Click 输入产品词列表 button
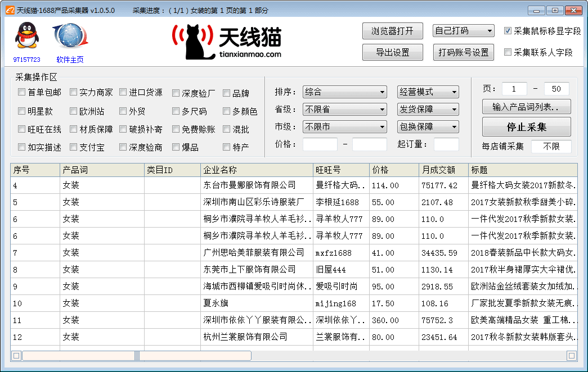 pos(527,107)
